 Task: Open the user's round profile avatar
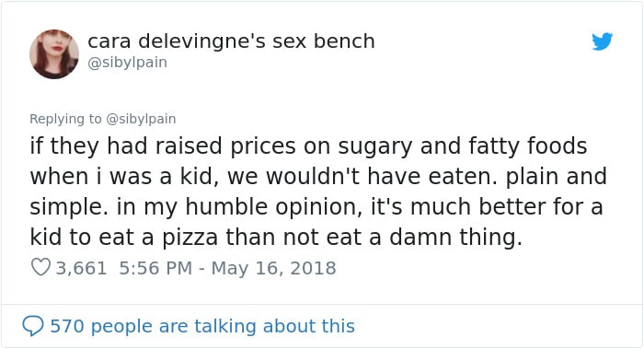[54, 53]
